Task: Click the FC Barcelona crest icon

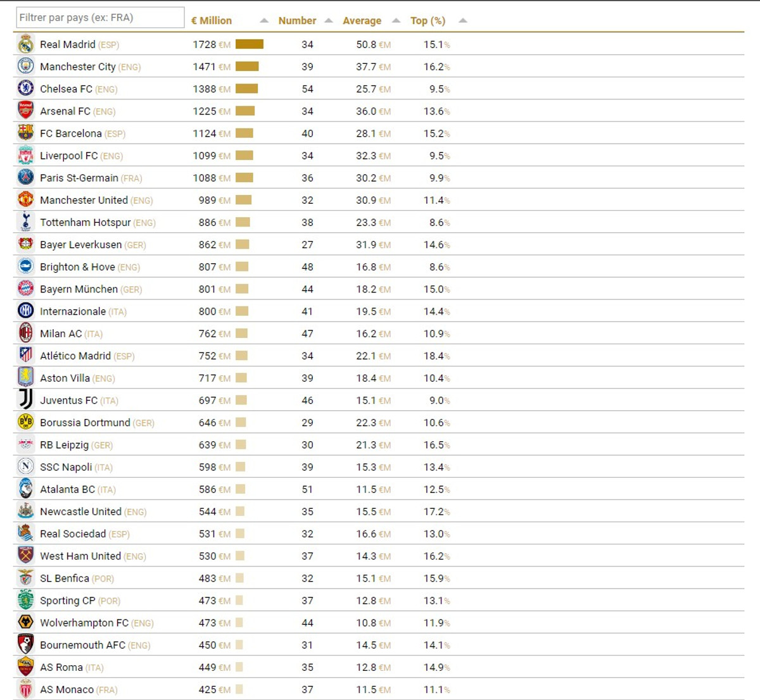Action: tap(25, 133)
